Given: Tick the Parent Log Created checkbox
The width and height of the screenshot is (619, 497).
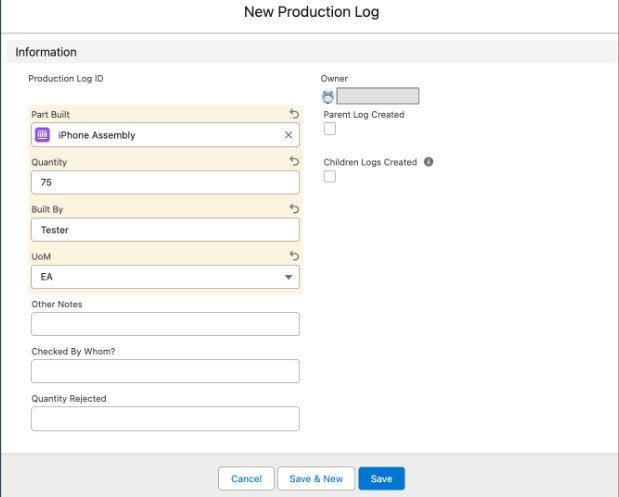Looking at the screenshot, I should [x=330, y=129].
